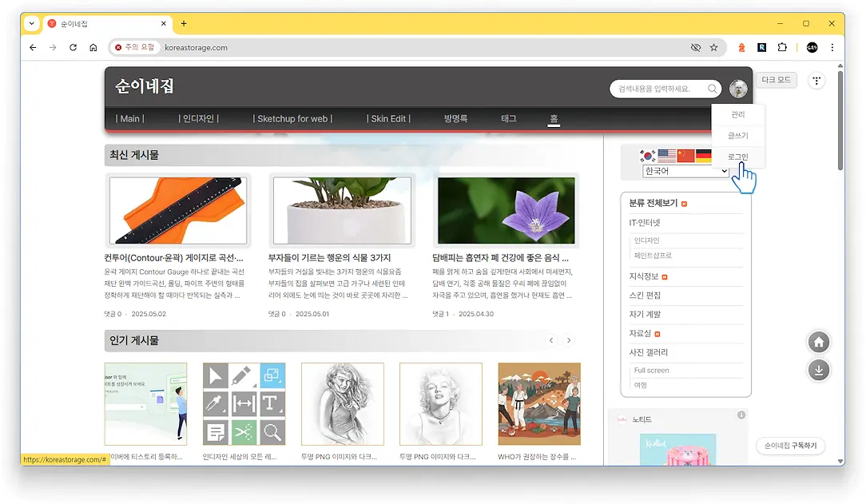The height and width of the screenshot is (504, 866).
Task: Switch to Sketchup for web section
Action: (x=293, y=117)
